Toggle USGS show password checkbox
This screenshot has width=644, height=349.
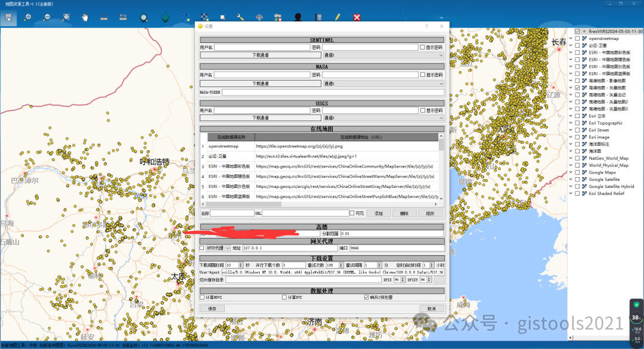point(423,110)
